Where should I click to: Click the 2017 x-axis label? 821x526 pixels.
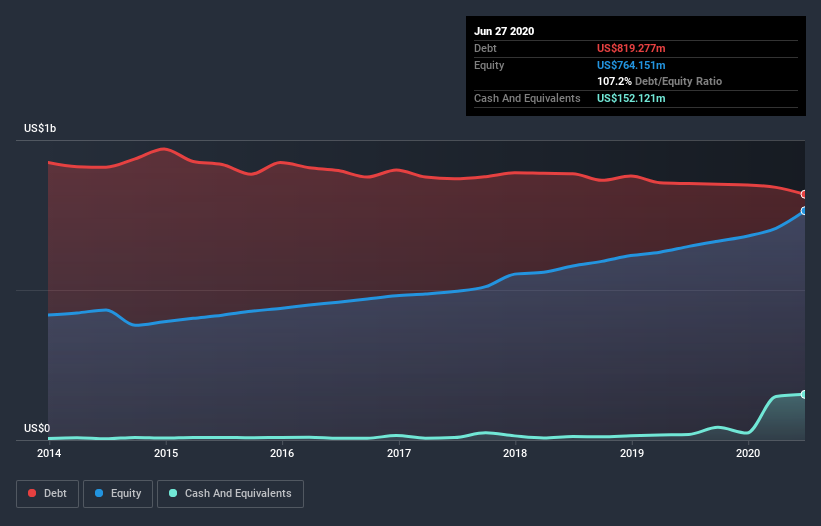tap(398, 453)
